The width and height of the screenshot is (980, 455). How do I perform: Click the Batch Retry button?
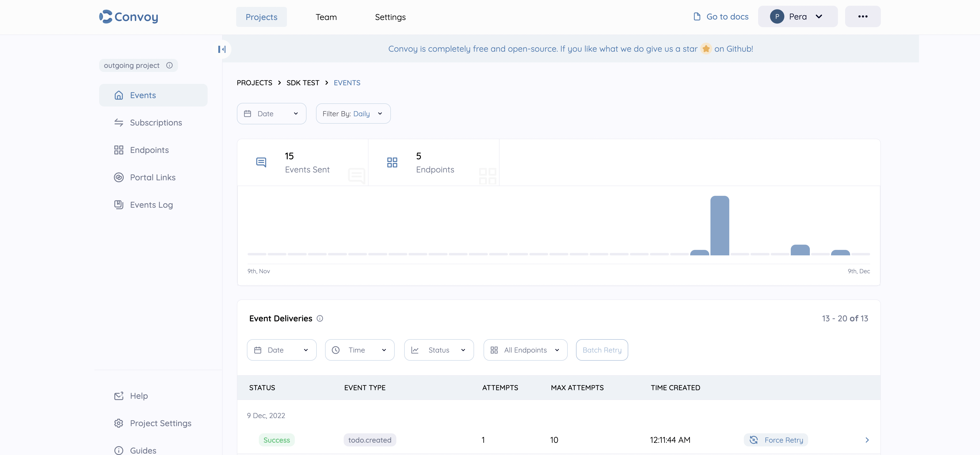pyautogui.click(x=602, y=350)
